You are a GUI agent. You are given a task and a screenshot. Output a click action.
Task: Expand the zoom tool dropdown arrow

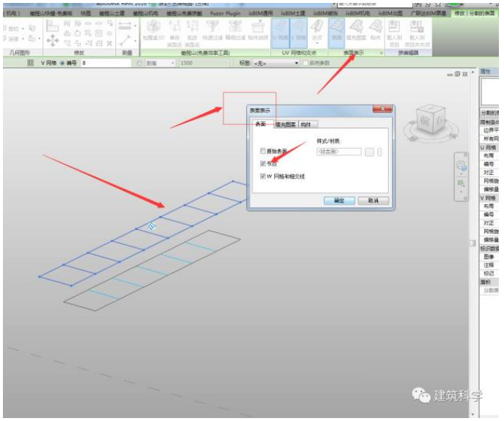[462, 192]
